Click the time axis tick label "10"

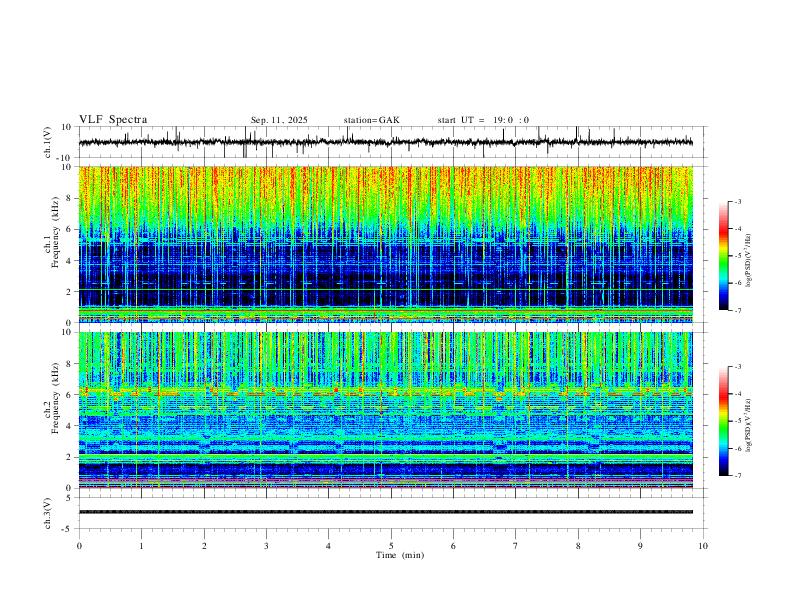[x=703, y=546]
